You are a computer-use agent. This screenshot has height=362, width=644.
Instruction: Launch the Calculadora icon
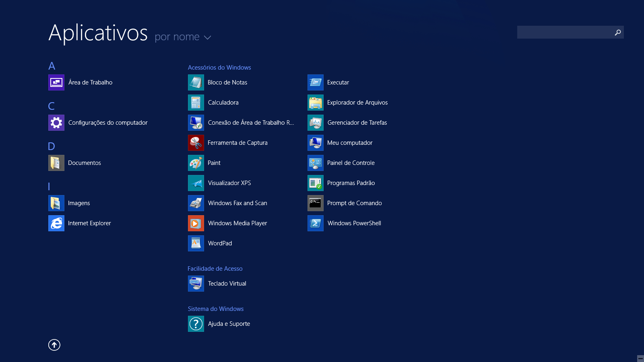(x=196, y=103)
